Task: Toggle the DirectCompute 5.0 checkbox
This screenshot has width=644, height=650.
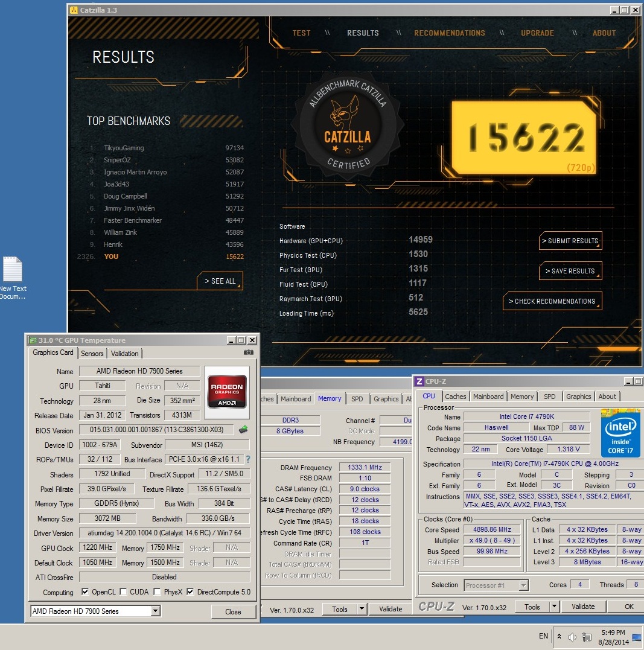Action: click(x=190, y=591)
